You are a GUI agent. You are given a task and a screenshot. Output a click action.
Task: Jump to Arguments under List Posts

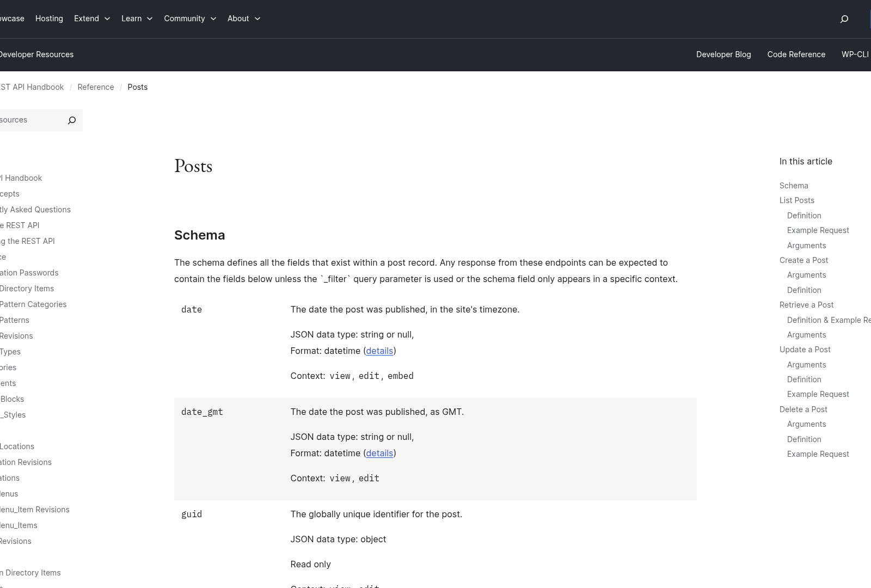[x=807, y=246]
